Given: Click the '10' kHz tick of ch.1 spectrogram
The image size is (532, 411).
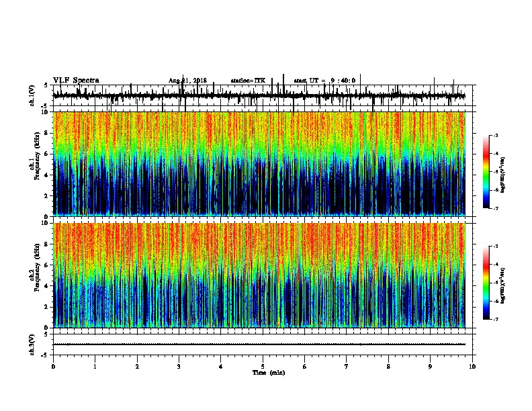Looking at the screenshot, I should (x=45, y=112).
